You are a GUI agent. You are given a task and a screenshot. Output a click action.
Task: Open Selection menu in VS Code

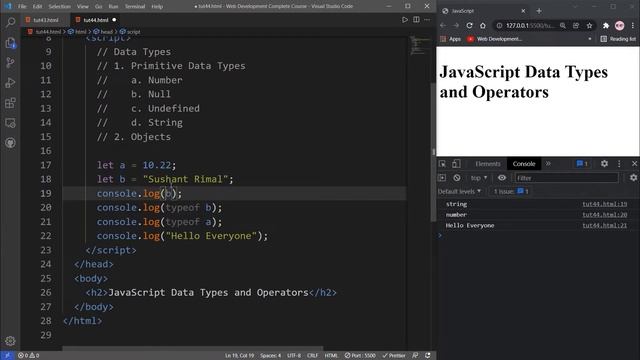pyautogui.click(x=60, y=7)
